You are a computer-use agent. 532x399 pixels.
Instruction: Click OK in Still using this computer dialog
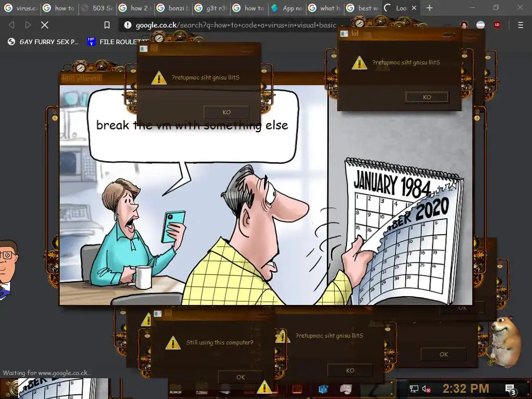[241, 377]
